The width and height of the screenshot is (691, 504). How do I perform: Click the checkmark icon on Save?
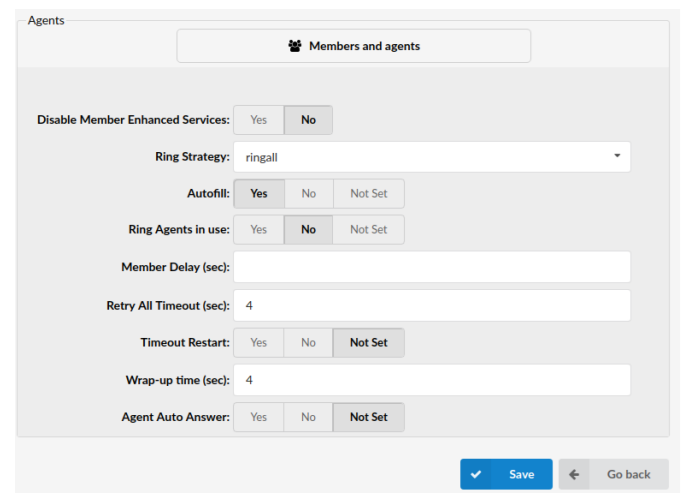[477, 474]
